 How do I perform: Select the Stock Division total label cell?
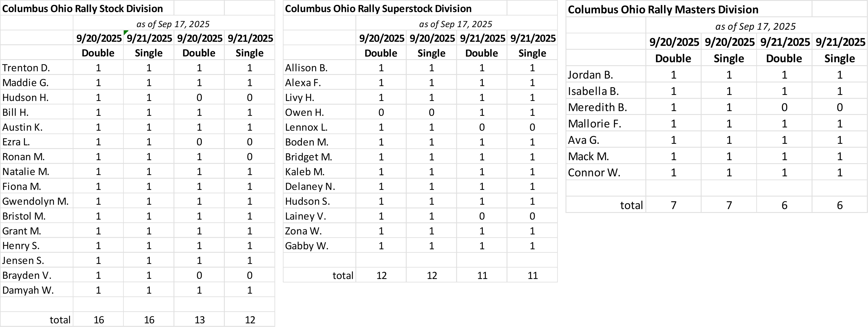[x=60, y=320]
